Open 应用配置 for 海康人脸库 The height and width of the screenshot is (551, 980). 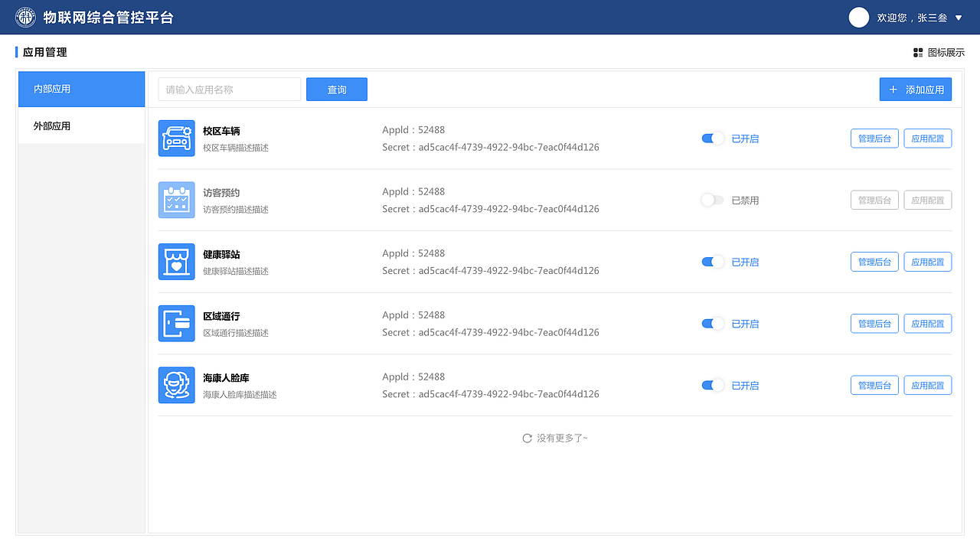[928, 385]
